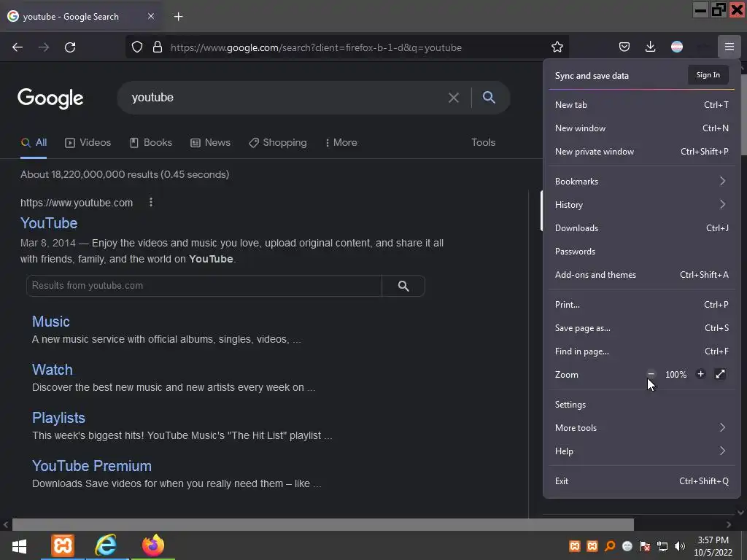Screen dimensions: 747x560
Task: Bookmark this page with star icon
Action: [557, 47]
